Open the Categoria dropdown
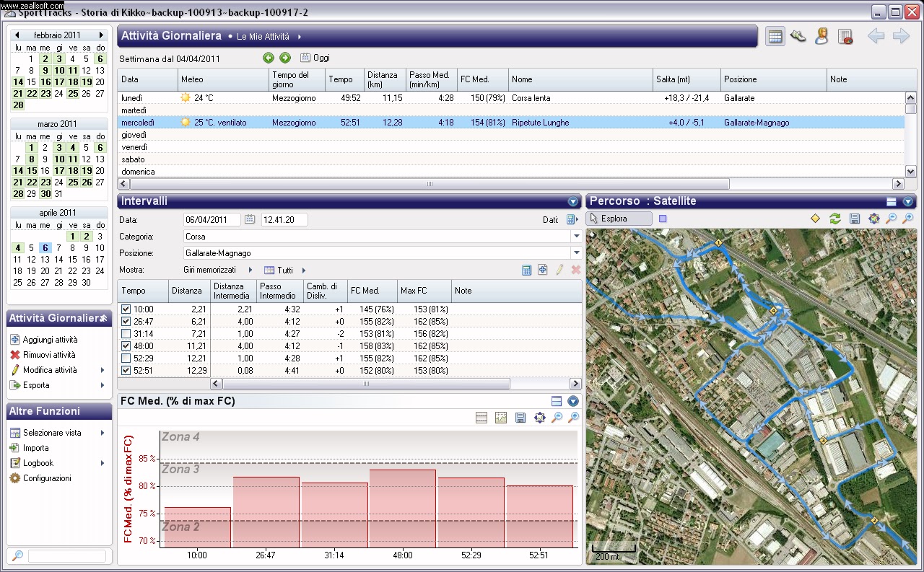Screen dimensions: 924x572 click(576, 237)
